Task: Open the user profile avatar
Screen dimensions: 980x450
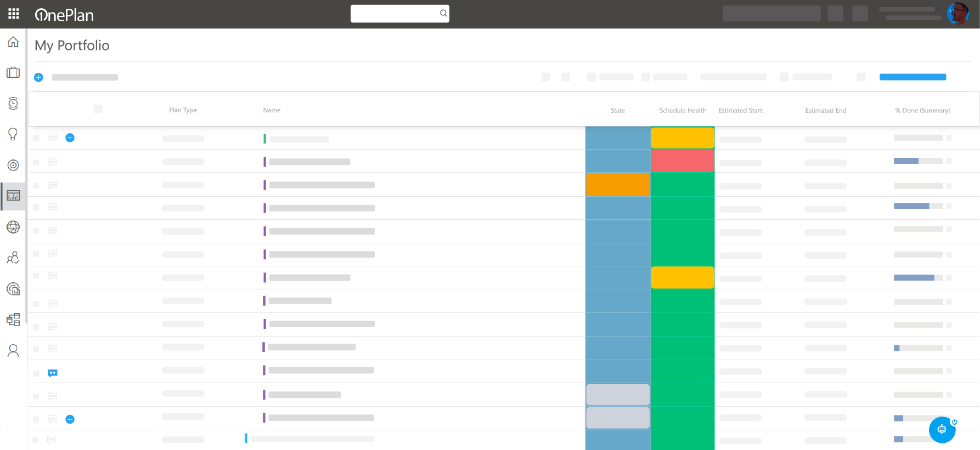Action: [958, 14]
